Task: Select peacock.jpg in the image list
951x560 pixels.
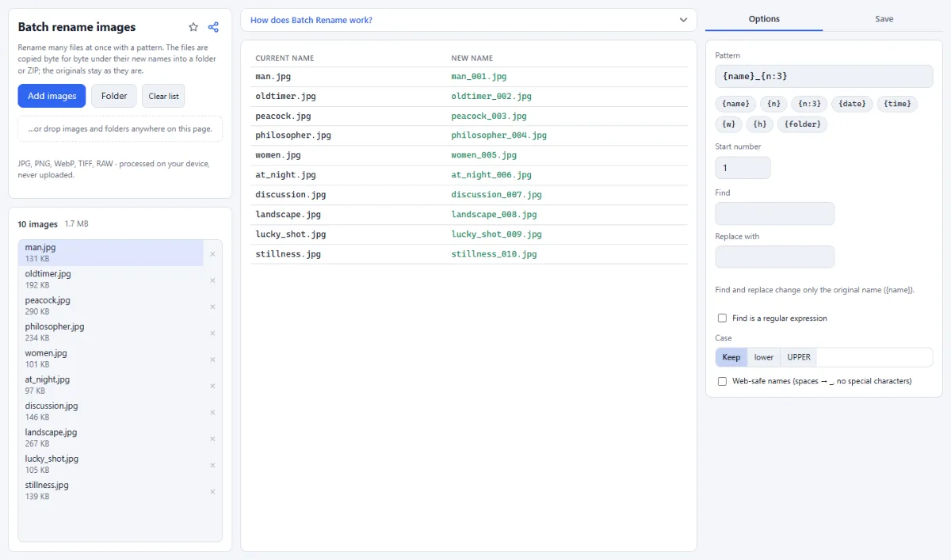Action: [x=111, y=306]
